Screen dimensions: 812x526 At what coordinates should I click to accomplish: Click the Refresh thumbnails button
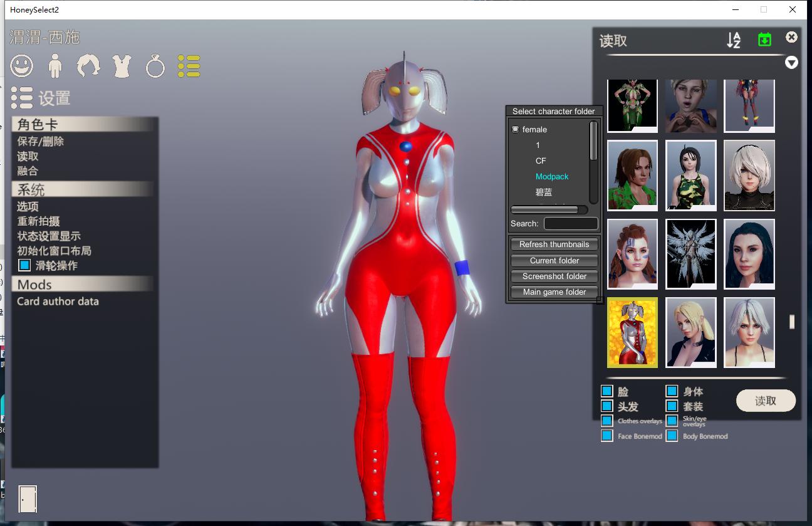554,245
